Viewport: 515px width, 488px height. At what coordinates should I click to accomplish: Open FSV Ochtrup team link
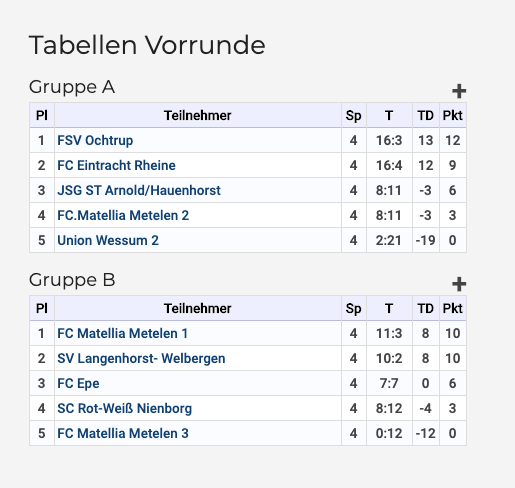95,140
